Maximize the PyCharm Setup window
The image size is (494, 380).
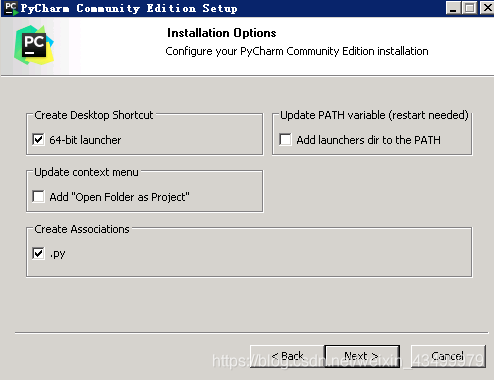pyautogui.click(x=470, y=8)
